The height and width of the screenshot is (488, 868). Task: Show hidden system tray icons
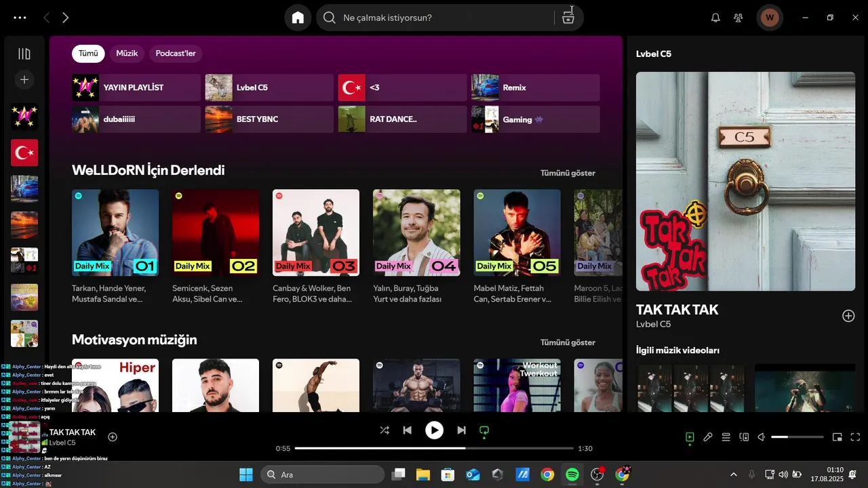733,474
